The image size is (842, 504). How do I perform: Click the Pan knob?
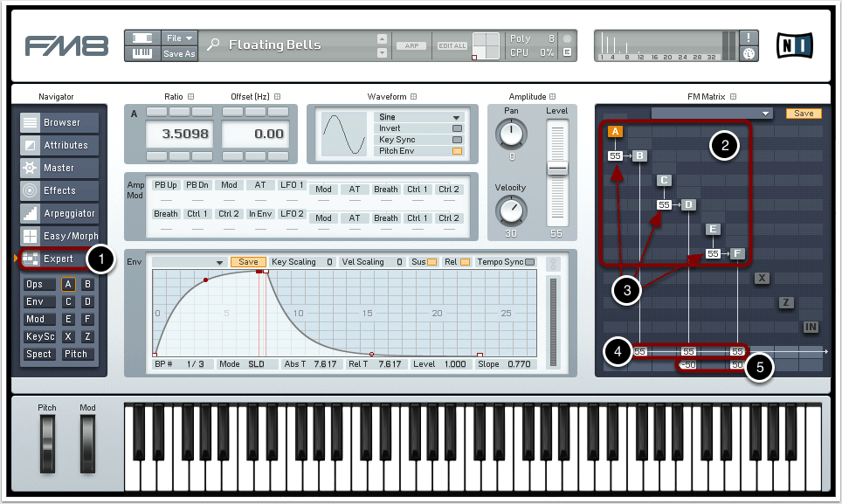point(511,134)
